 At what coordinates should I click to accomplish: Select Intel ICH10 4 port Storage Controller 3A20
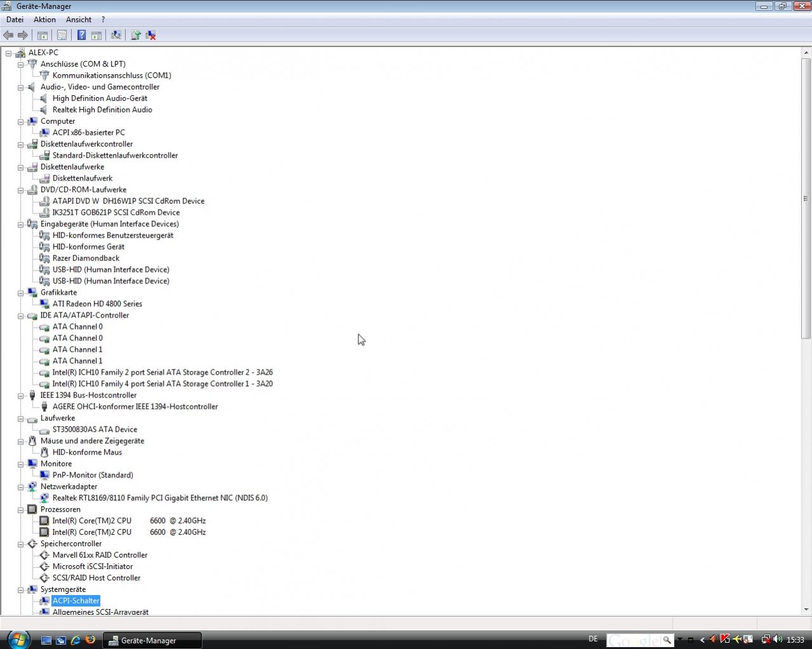click(163, 384)
